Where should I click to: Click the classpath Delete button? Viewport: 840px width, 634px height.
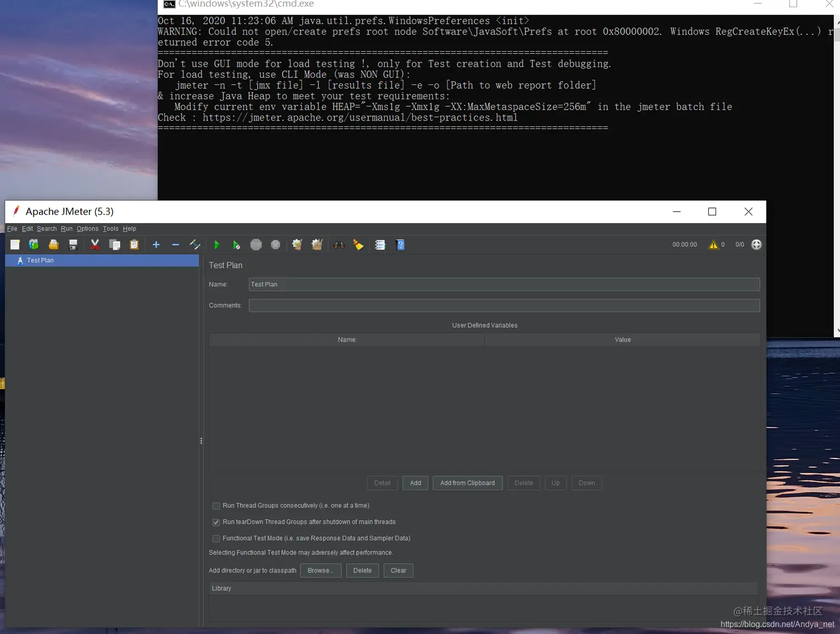click(x=362, y=571)
